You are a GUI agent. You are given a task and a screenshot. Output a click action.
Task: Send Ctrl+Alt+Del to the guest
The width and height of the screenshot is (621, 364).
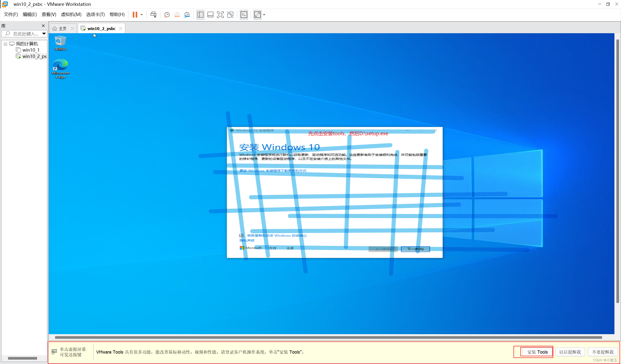(x=154, y=15)
